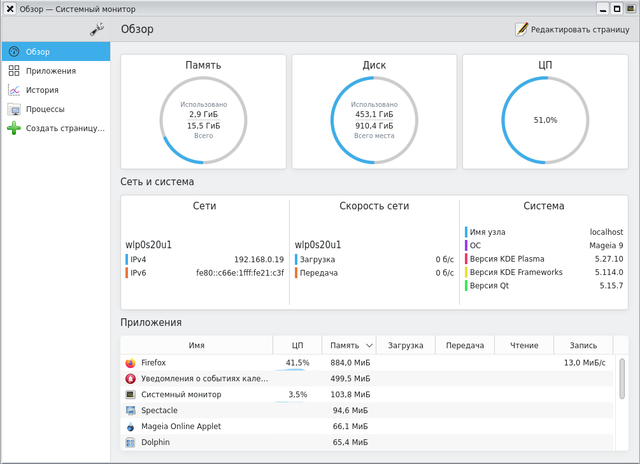Click the Память usage circular gauge
Image resolution: width=640 pixels, height=464 pixels.
pos(203,120)
